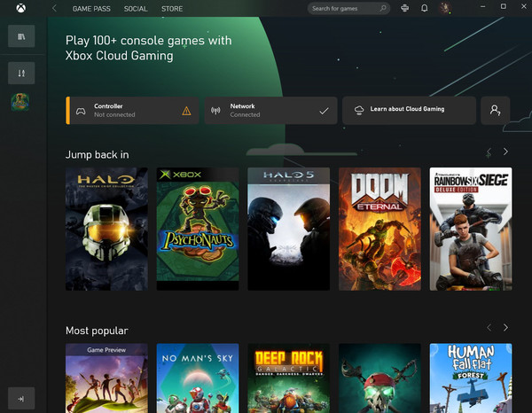Show previous Most popular games

(x=489, y=328)
